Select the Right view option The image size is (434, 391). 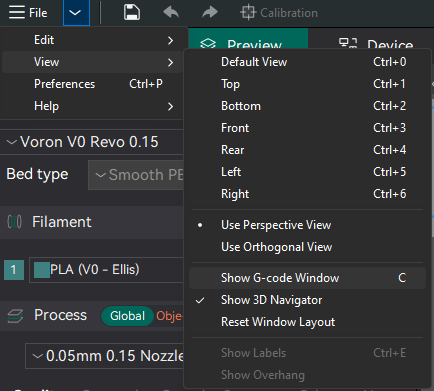coord(307,194)
